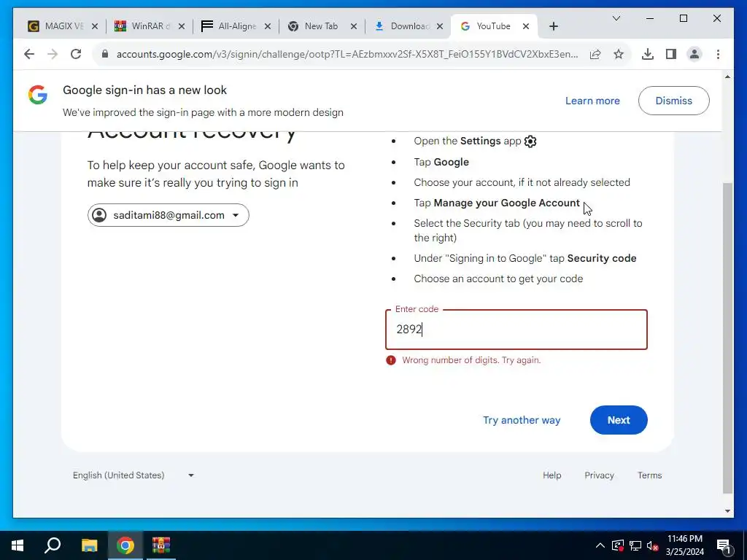Dismiss the new look banner
The image size is (747, 560).
pyautogui.click(x=673, y=101)
